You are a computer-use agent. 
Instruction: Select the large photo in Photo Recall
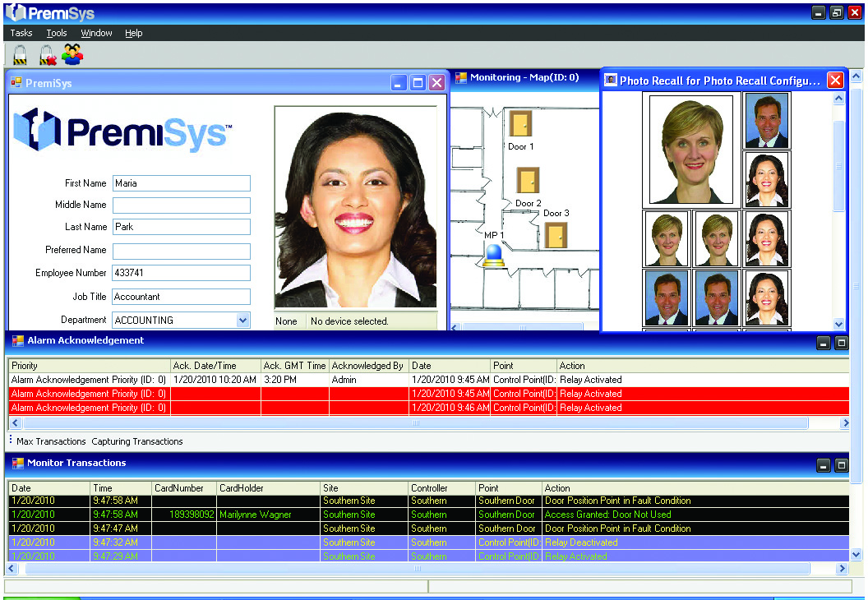click(690, 149)
